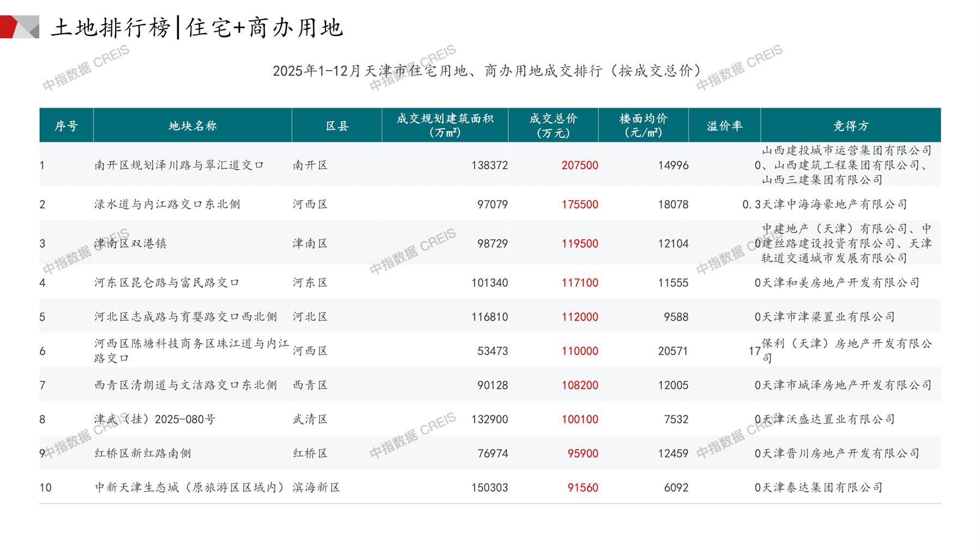Click the 序号 column header
980x551 pixels.
66,126
